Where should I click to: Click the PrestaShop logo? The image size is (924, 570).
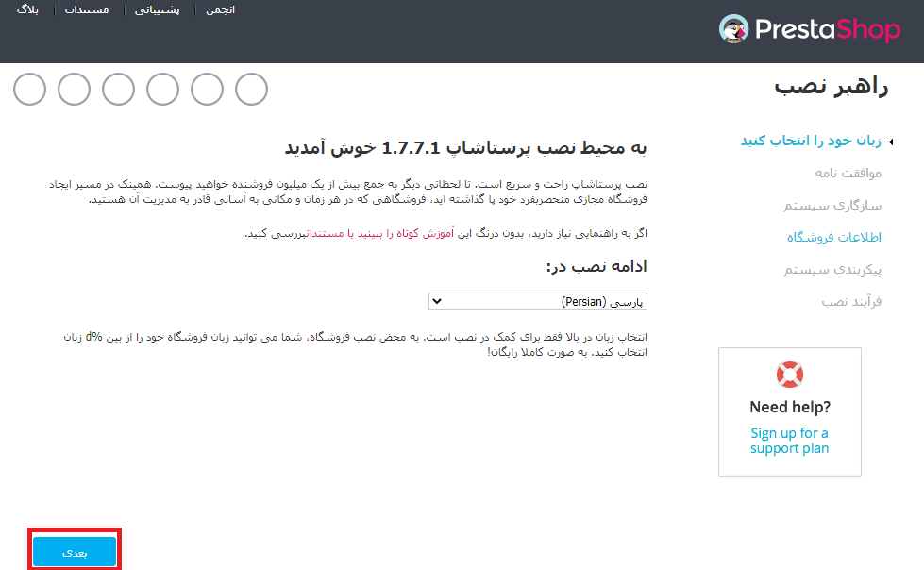tap(810, 29)
